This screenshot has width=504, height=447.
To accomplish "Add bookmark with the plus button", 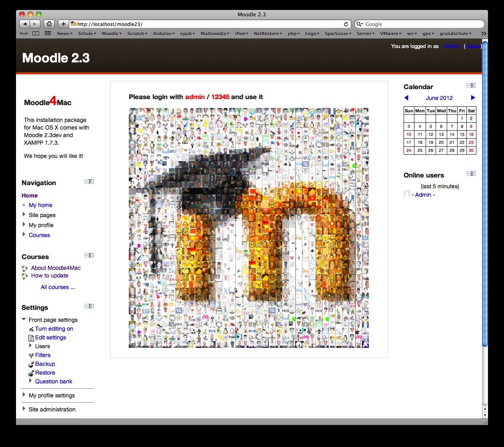I will point(63,24).
